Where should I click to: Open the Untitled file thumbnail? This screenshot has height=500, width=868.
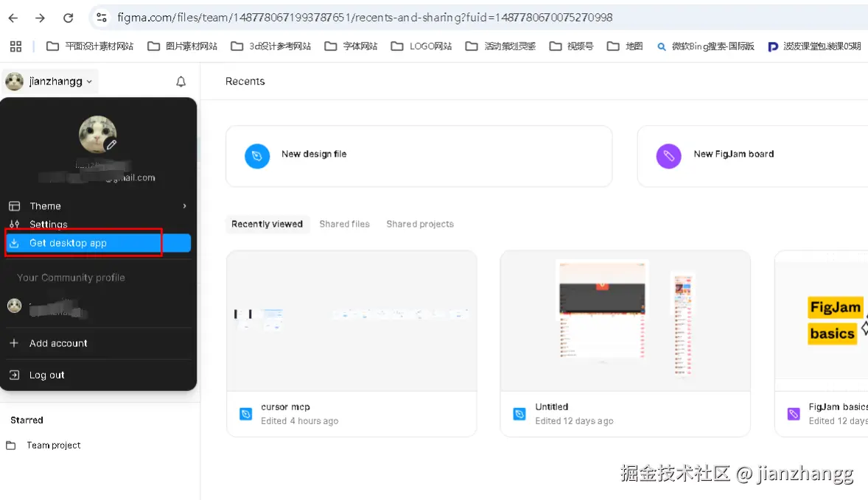625,321
